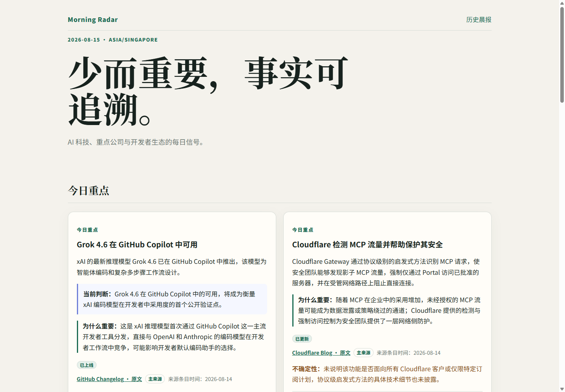This screenshot has height=392, width=565.
Task: Click the page's vertical scrollbar thumb
Action: click(562, 54)
